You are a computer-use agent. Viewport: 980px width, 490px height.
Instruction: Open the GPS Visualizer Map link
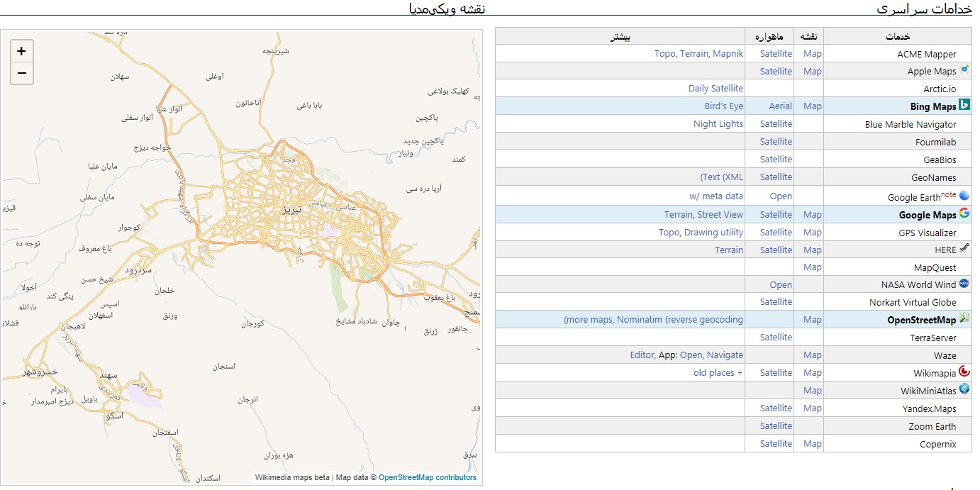pyautogui.click(x=813, y=233)
